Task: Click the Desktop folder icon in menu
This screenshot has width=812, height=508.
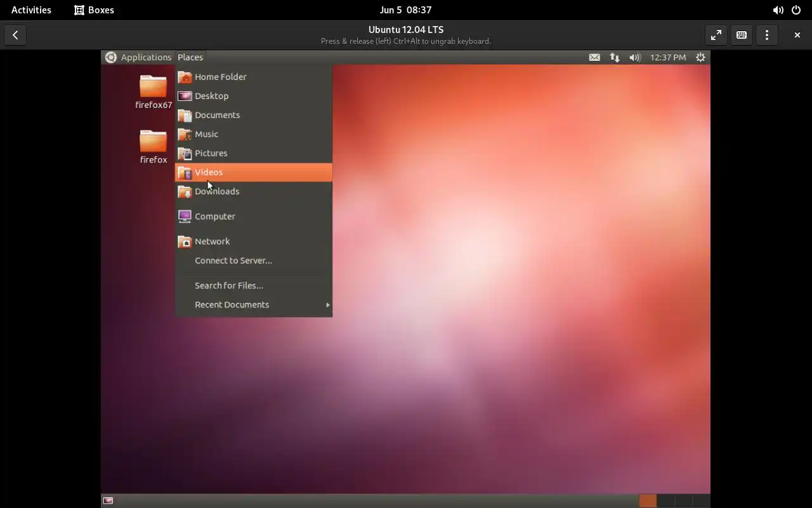Action: point(185,96)
